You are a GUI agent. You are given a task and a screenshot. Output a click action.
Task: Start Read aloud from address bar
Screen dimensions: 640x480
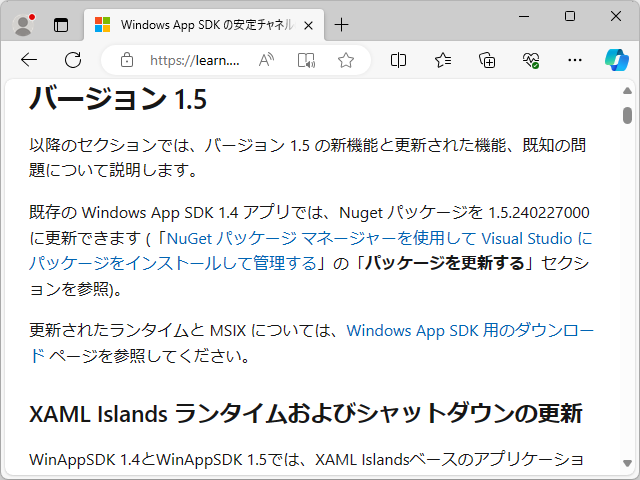(266, 60)
